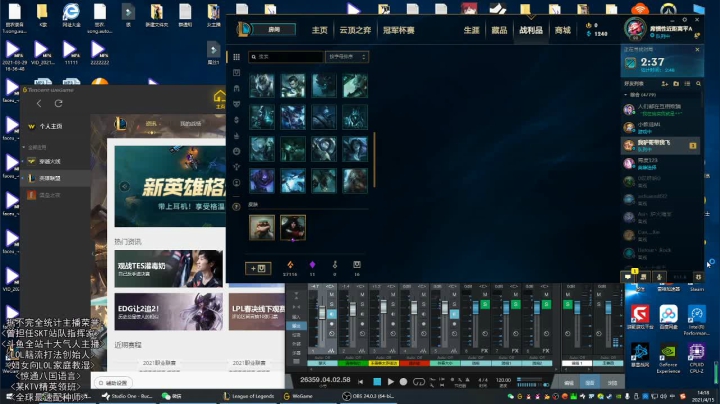Image resolution: width=720 pixels, height=404 pixels.
Task: Select the mask icon in loot sidebar
Action: click(236, 104)
